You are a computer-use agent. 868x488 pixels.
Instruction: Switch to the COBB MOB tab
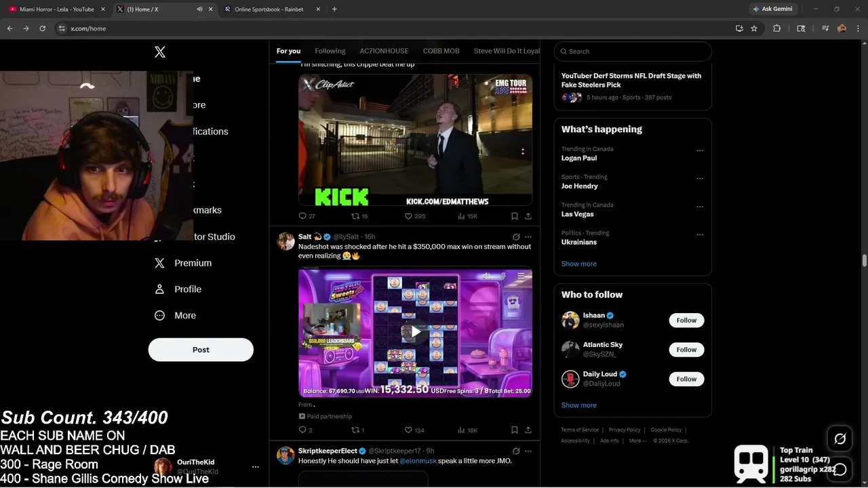tap(441, 51)
